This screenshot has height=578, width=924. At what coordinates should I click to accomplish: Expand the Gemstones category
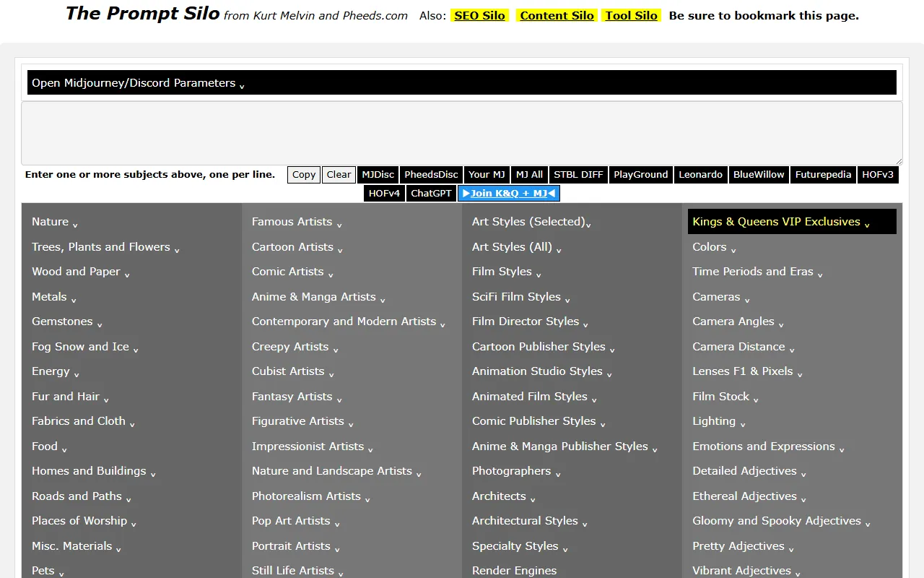click(66, 322)
